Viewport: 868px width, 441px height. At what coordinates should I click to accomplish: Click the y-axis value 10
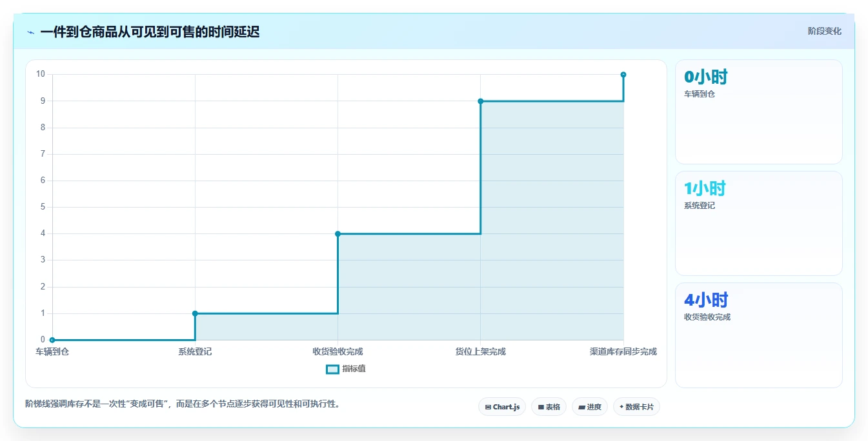[x=41, y=74]
